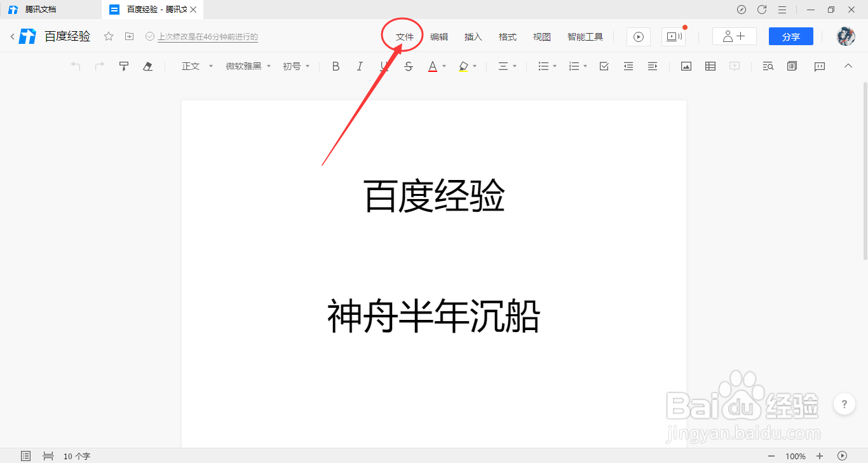868x463 pixels.
Task: Insert an image
Action: [686, 66]
